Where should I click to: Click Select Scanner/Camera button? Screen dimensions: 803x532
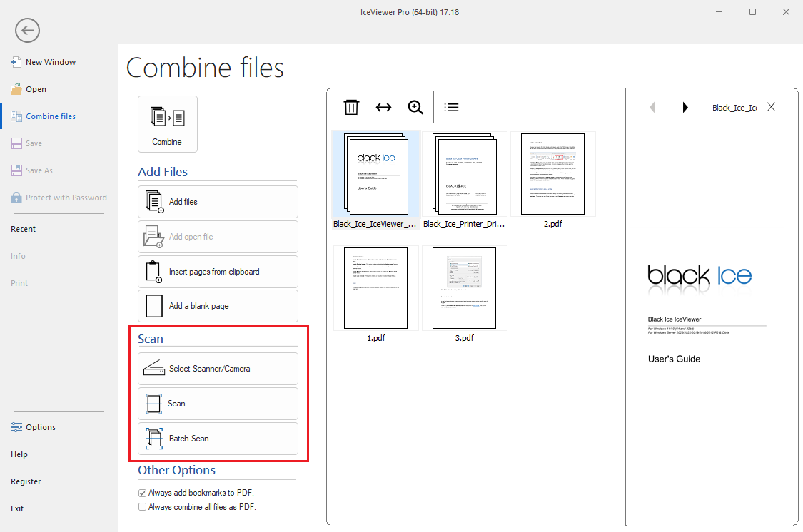pos(218,368)
